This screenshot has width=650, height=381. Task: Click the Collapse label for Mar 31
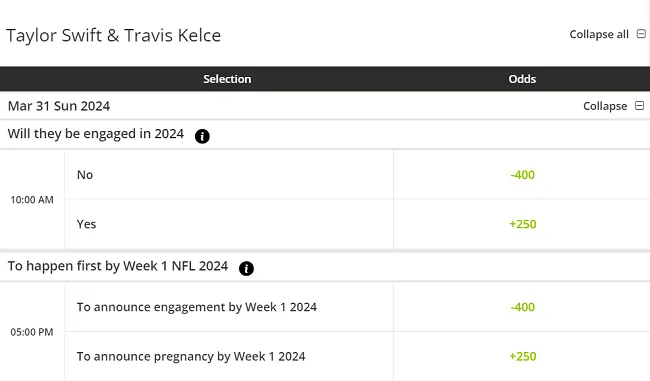coord(605,106)
